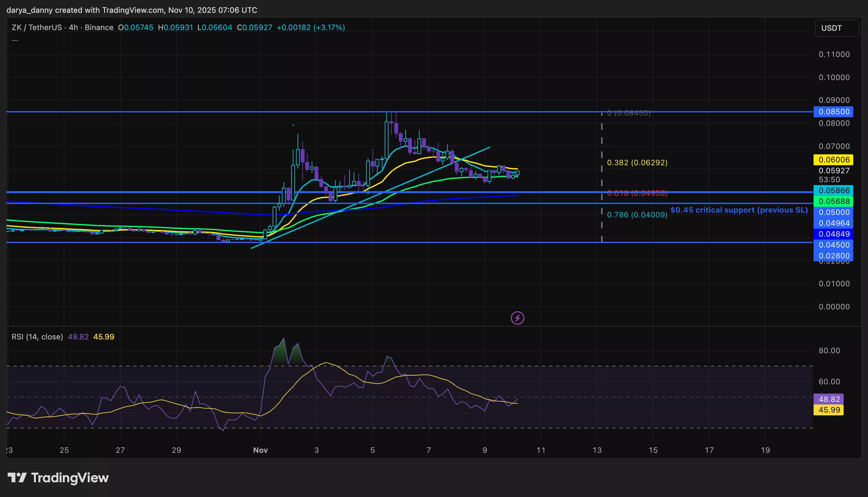Click the 0.08500 resistance price label
868x497 pixels.
click(x=833, y=112)
